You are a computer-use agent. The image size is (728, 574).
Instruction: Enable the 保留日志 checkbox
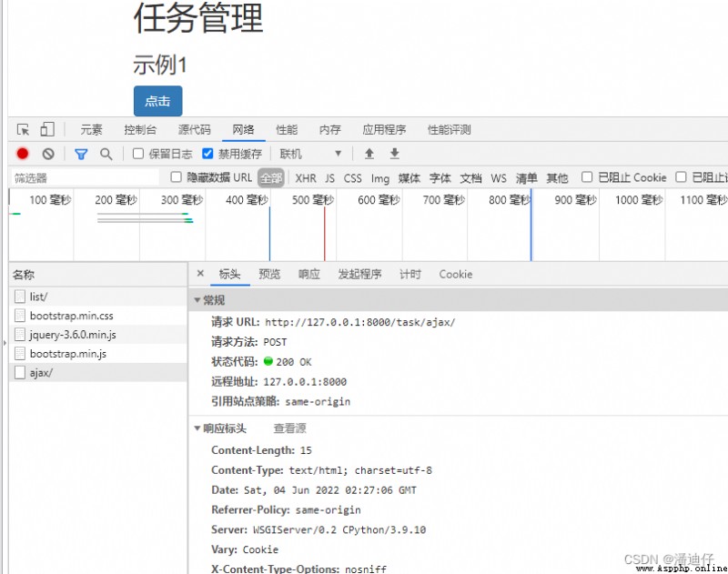coord(138,154)
